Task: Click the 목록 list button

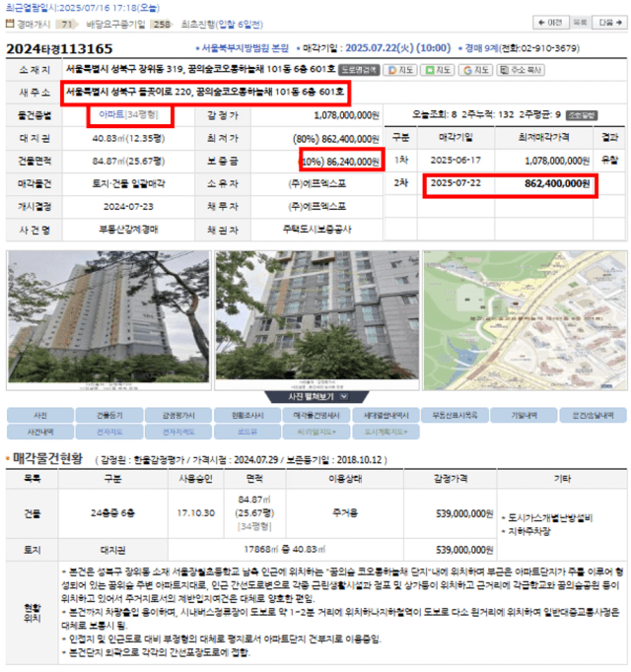Action: [580, 23]
